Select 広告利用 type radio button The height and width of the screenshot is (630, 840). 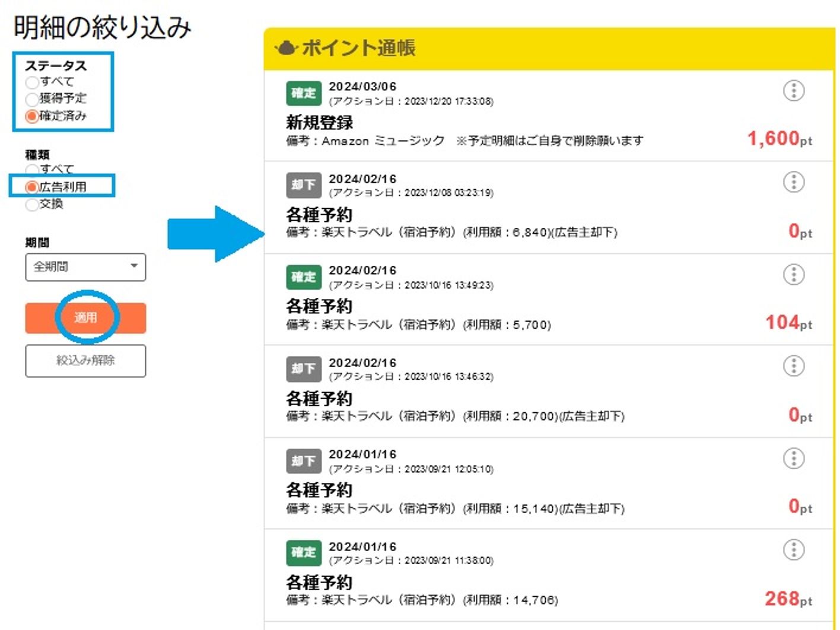pyautogui.click(x=32, y=187)
